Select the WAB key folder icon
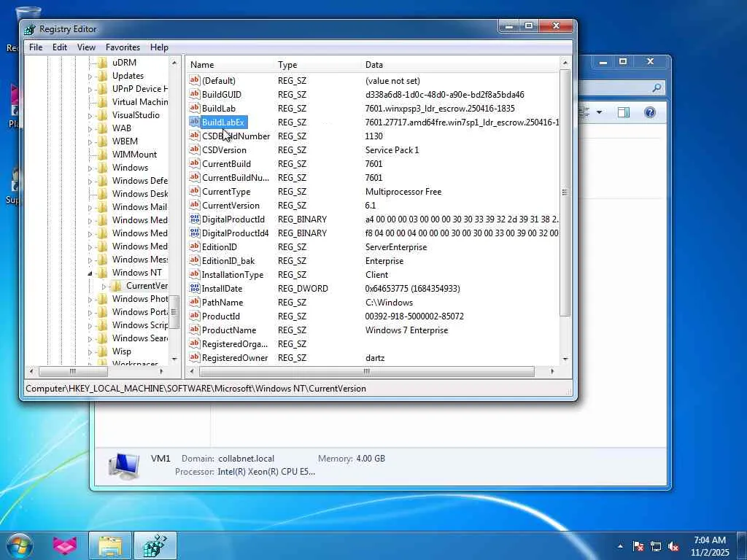 point(102,128)
